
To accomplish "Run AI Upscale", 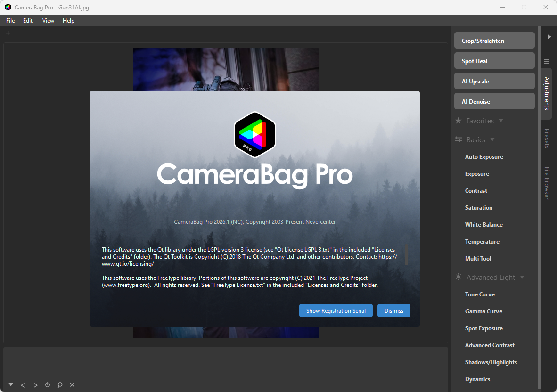I will 494,81.
